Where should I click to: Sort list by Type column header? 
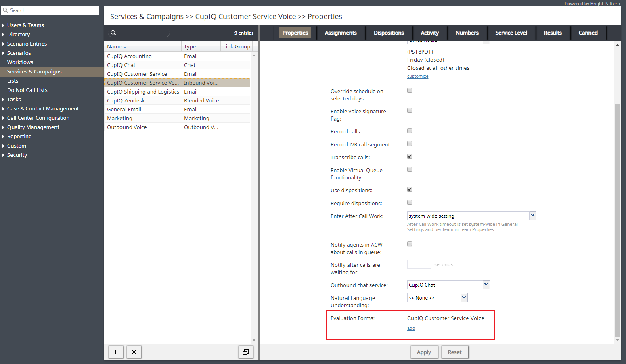201,46
